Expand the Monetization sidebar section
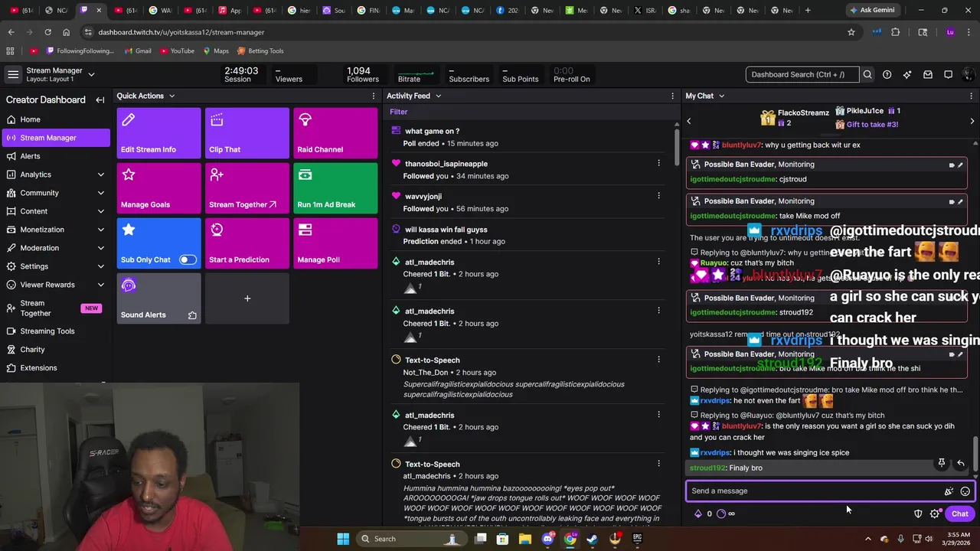Image resolution: width=980 pixels, height=551 pixels. (100, 230)
